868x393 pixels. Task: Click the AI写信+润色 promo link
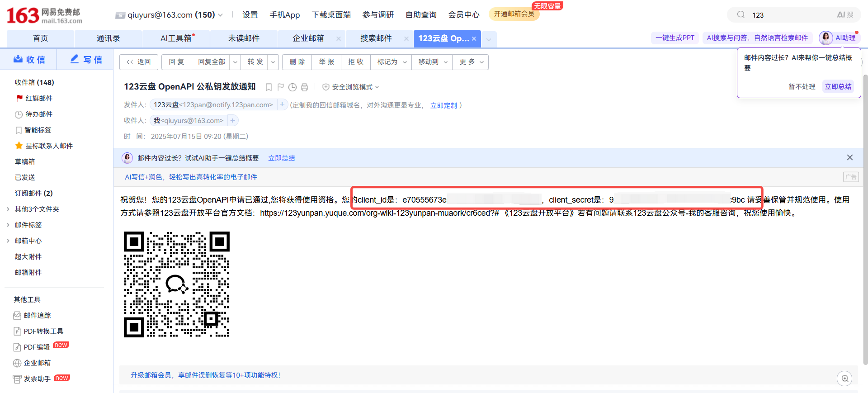coord(191,177)
